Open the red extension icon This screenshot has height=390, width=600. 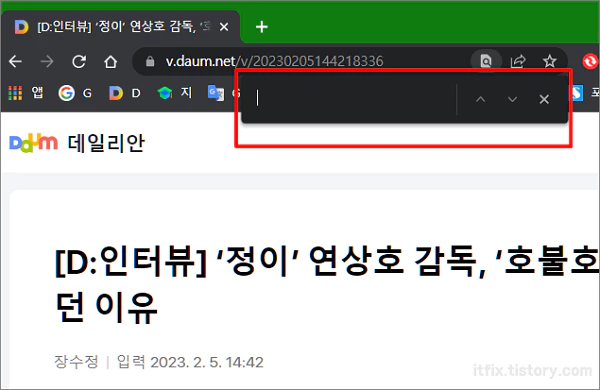pos(590,61)
